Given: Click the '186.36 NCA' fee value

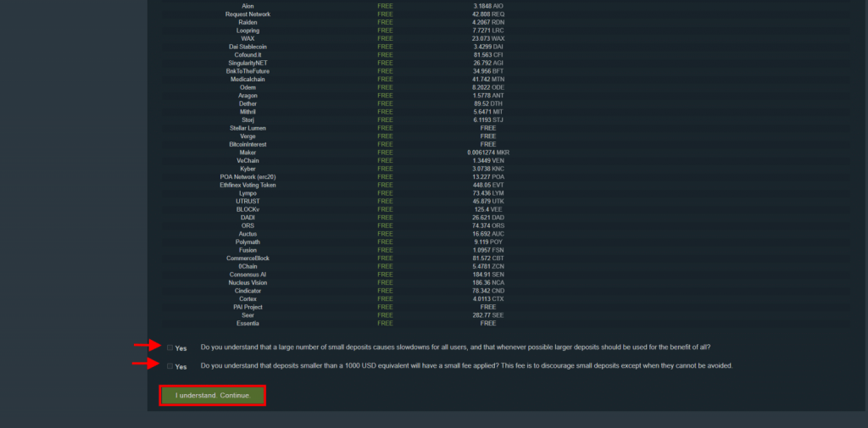Looking at the screenshot, I should 487,282.
